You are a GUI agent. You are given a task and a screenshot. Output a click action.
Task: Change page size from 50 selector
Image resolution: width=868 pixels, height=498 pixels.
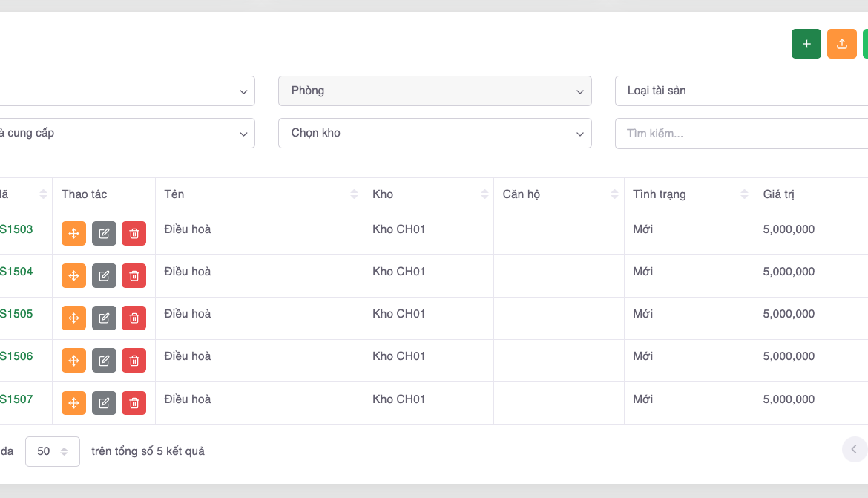point(52,451)
